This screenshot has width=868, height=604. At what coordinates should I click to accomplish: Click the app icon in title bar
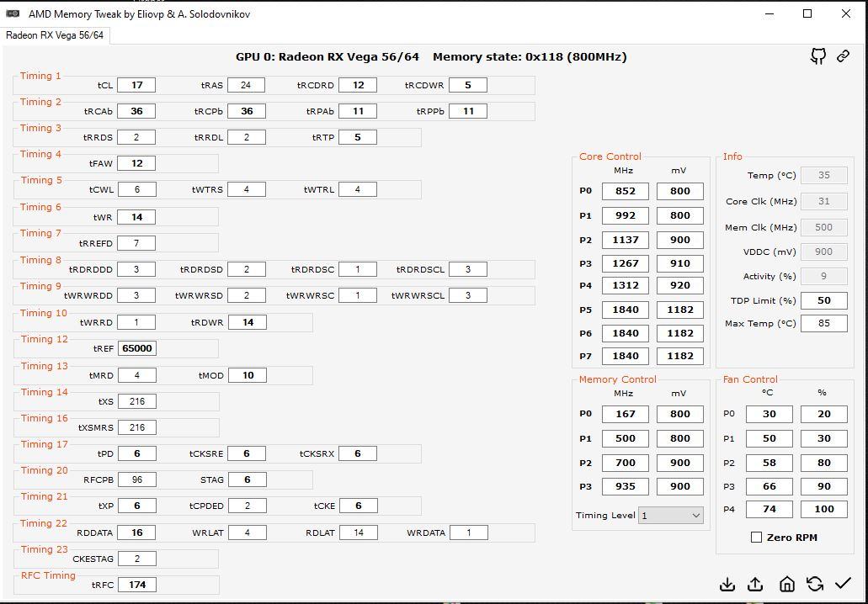pyautogui.click(x=13, y=13)
